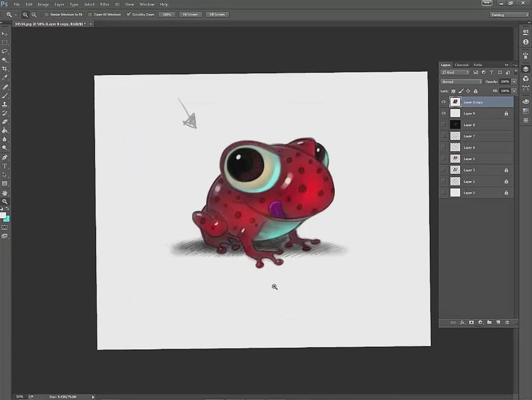The height and width of the screenshot is (400, 532).
Task: Lock transparent pixels
Action: (x=453, y=91)
